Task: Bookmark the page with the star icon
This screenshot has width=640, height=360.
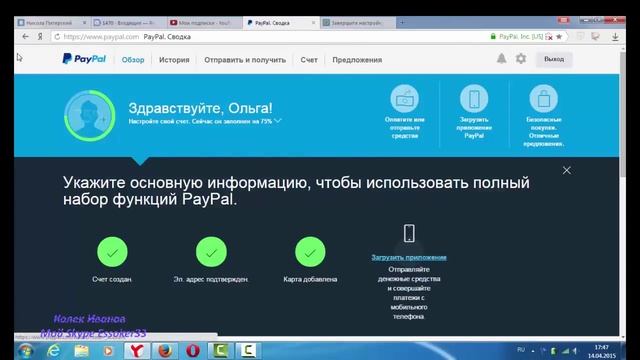Action: pyautogui.click(x=559, y=37)
